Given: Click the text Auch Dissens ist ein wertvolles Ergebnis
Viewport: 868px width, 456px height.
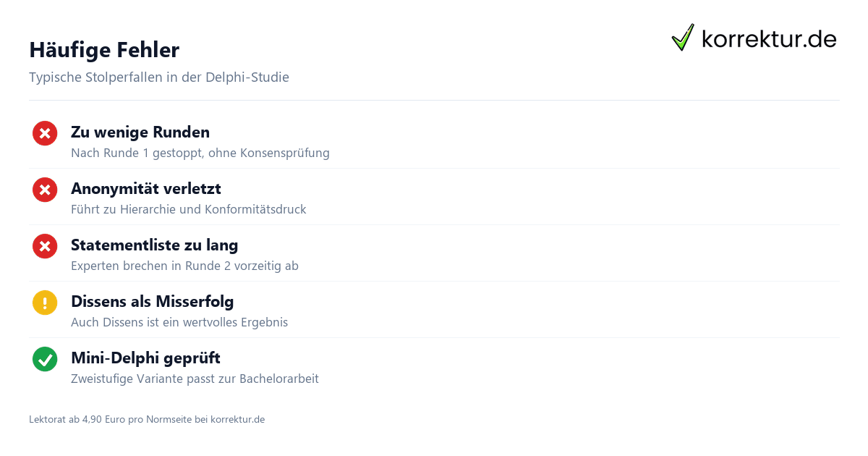Looking at the screenshot, I should pos(179,323).
